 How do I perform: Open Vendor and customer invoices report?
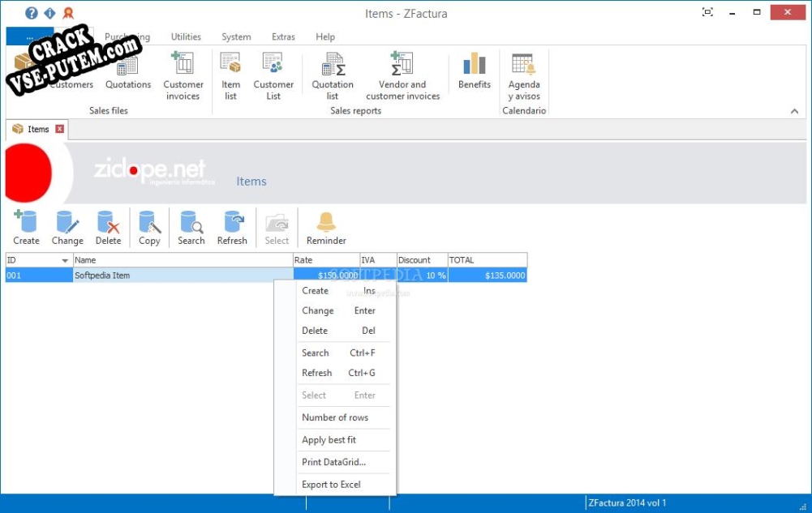402,76
